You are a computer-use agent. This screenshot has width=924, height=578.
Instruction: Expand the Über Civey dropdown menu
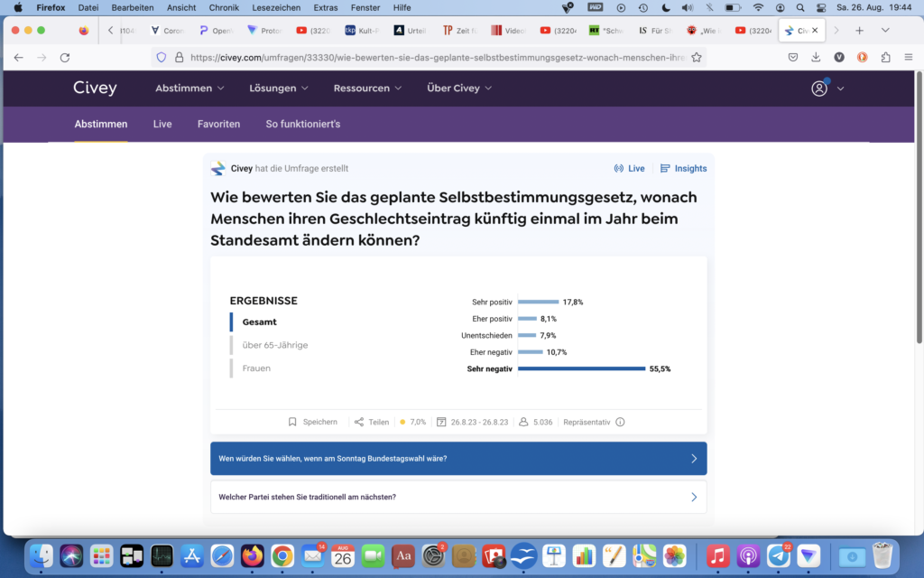pos(459,89)
